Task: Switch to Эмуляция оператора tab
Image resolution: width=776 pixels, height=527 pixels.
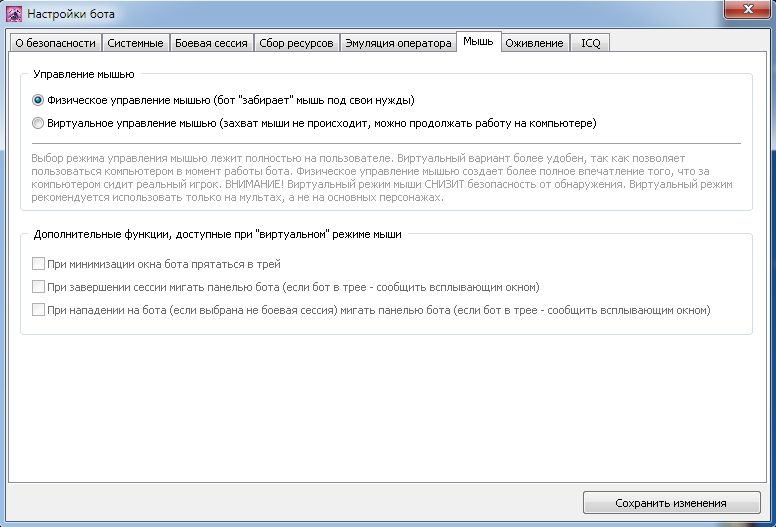Action: (x=398, y=43)
